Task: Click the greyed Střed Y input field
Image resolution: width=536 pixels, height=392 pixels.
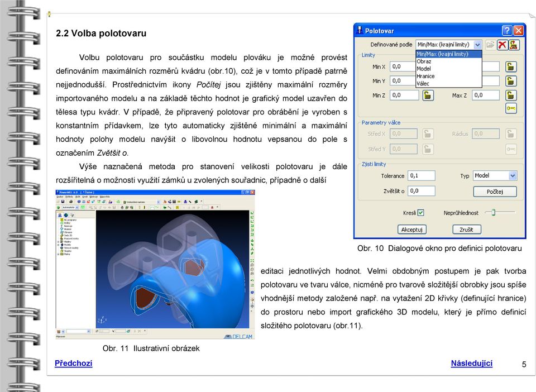Action: click(x=404, y=149)
